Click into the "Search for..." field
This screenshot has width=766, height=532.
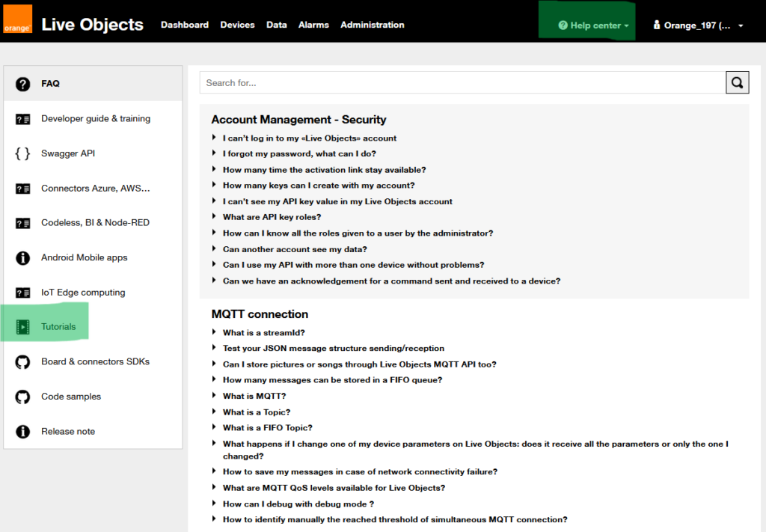(462, 83)
